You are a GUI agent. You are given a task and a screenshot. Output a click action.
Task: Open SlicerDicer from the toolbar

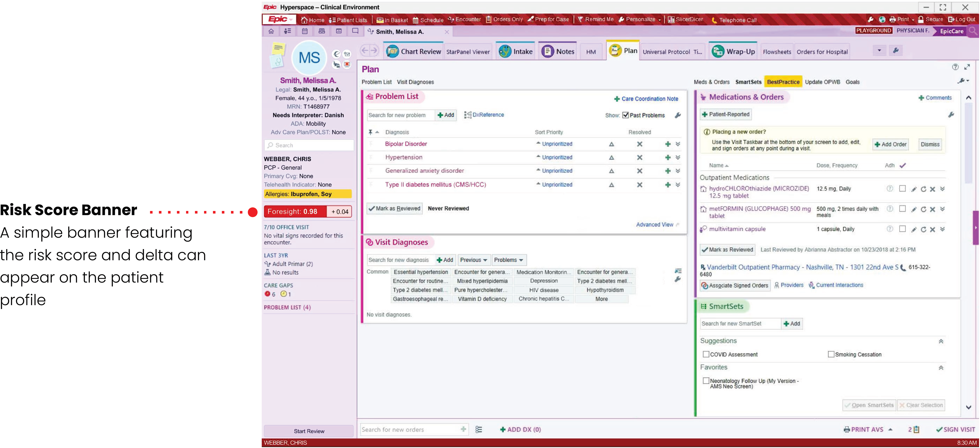[x=685, y=19]
